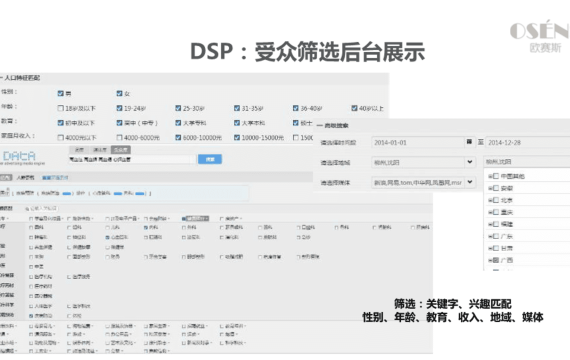Viewport: 570px width, 360px height.
Task: Expand the 北京 tree node
Action: (490, 200)
